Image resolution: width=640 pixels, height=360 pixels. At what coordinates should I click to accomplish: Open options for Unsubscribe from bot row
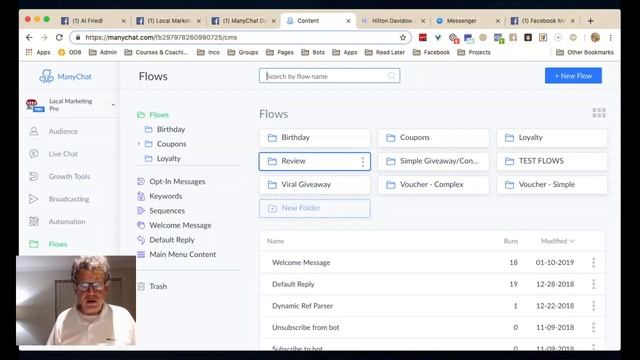click(593, 327)
